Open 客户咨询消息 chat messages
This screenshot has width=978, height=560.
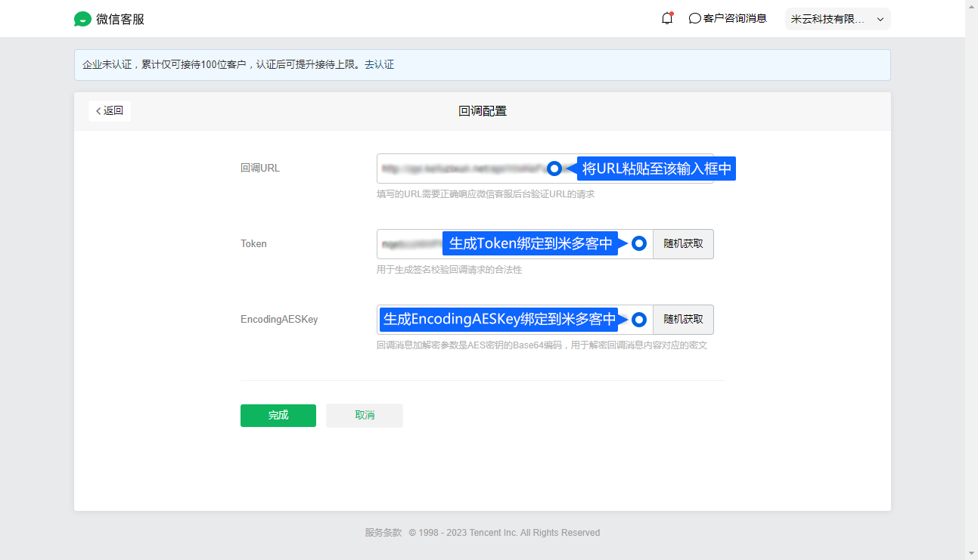tap(728, 19)
